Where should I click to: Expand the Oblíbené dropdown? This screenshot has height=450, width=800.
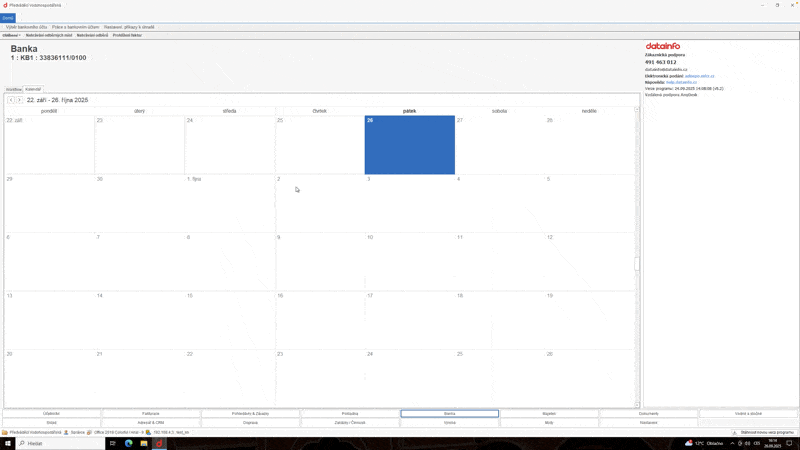tap(11, 35)
